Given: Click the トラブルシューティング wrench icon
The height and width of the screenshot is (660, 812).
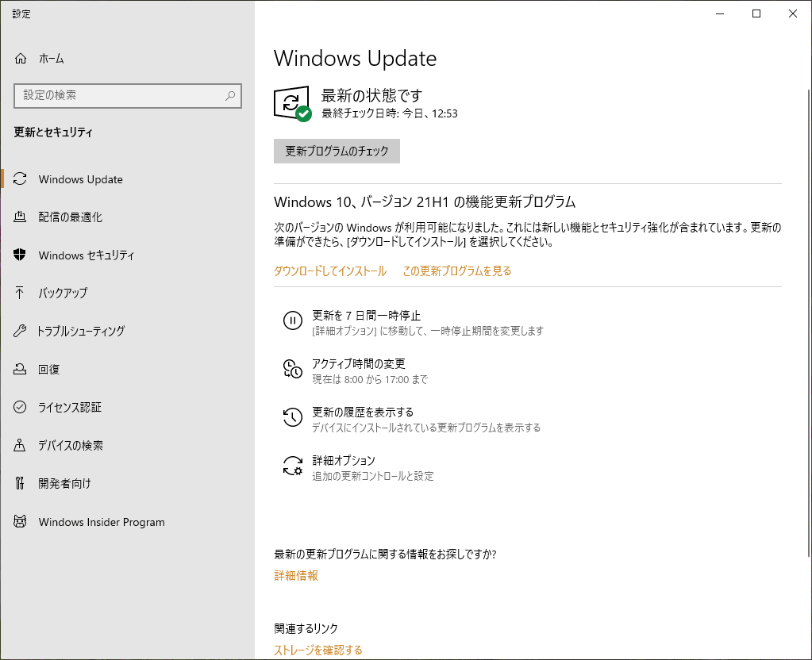Looking at the screenshot, I should click(20, 331).
